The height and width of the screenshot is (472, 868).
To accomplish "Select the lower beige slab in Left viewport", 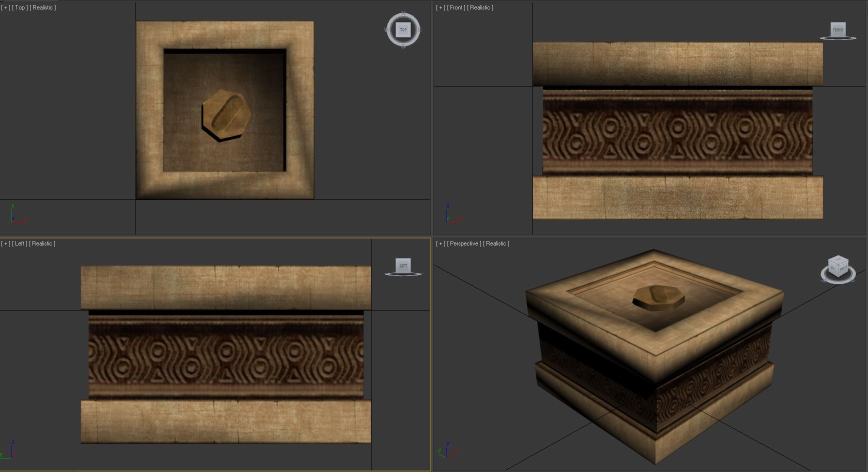I will pyautogui.click(x=226, y=421).
